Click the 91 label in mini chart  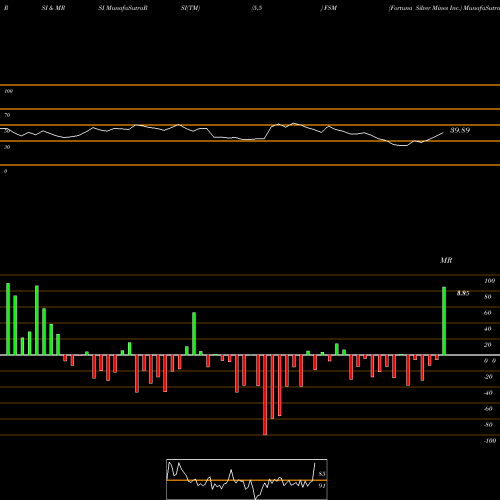(x=322, y=486)
